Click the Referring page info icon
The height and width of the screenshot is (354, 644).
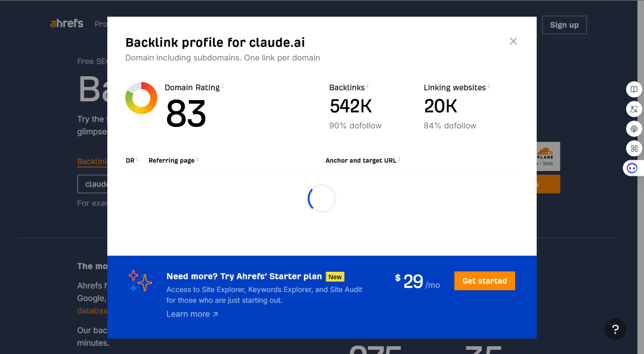pos(197,159)
